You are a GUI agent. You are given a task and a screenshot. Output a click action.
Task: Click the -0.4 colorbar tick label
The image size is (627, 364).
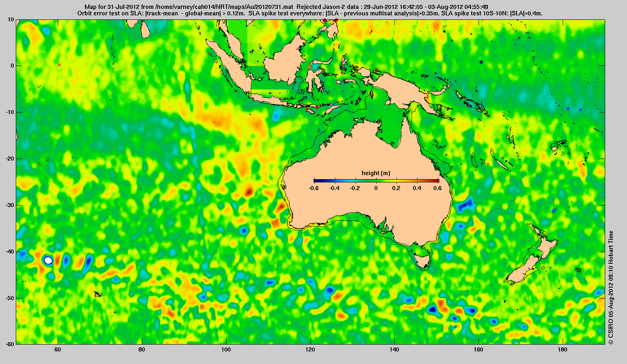pos(334,188)
